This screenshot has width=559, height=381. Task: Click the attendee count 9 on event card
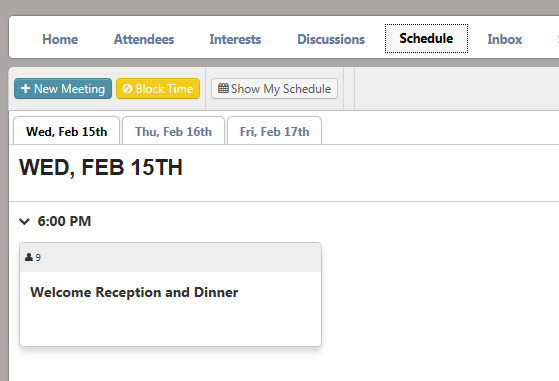(x=38, y=258)
